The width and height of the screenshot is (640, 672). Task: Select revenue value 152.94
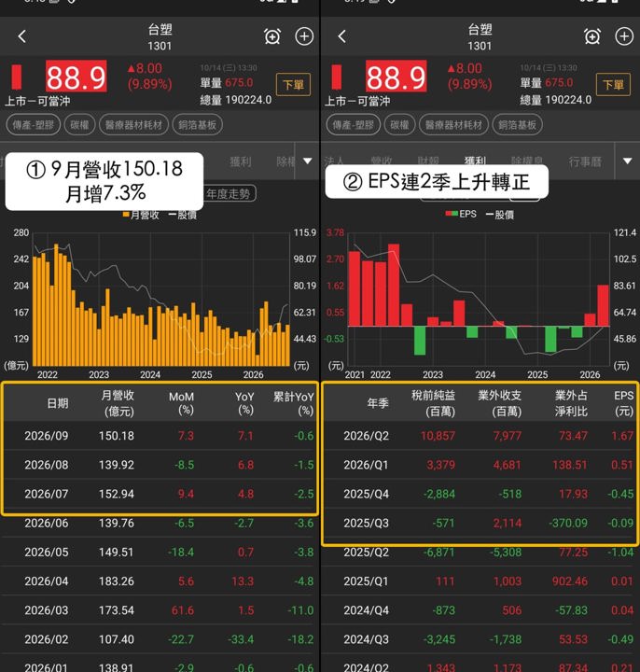click(117, 494)
